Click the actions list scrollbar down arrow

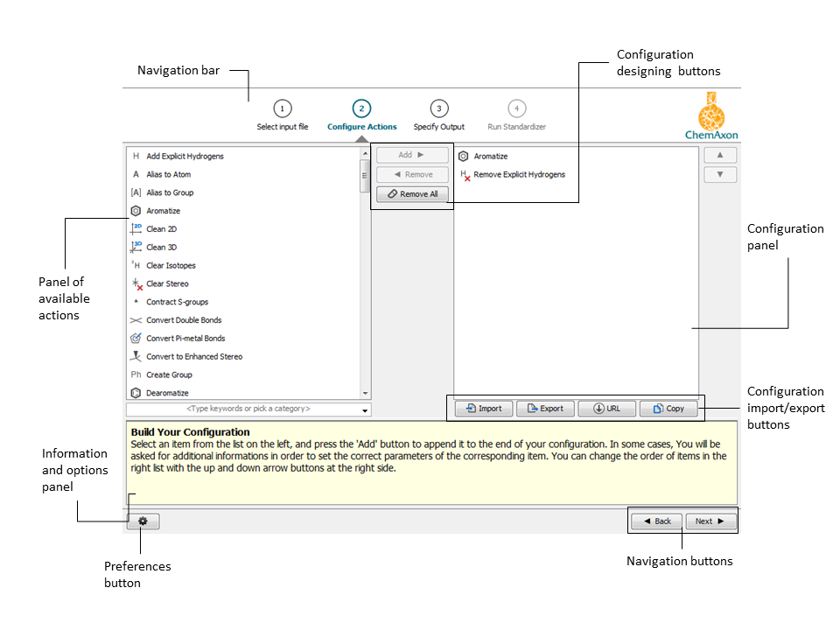tap(366, 393)
